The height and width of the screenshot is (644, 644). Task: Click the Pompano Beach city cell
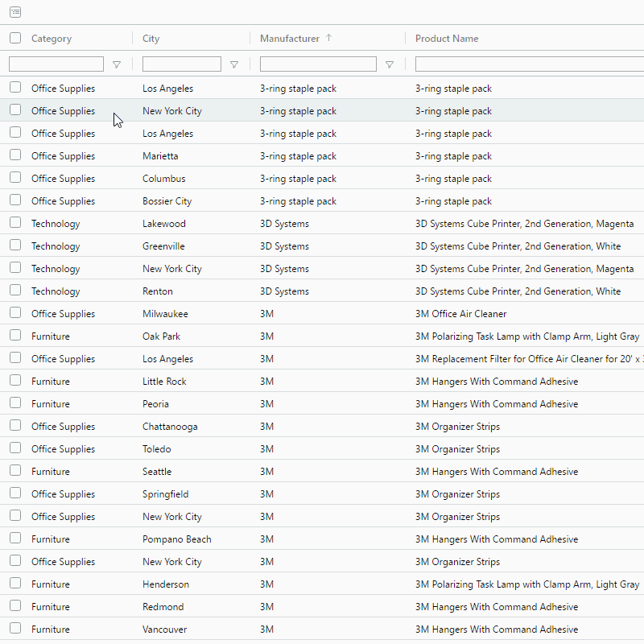tap(176, 539)
